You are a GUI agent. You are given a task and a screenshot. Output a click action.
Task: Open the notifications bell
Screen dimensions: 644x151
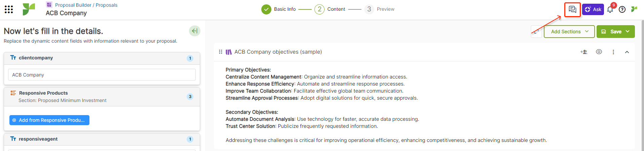click(x=610, y=9)
